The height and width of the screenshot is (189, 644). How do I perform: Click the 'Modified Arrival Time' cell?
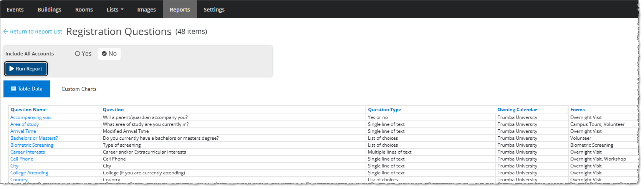pyautogui.click(x=126, y=131)
